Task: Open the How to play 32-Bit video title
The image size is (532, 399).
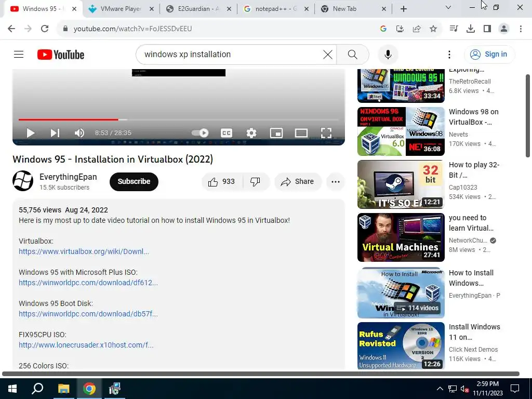Action: pyautogui.click(x=474, y=170)
